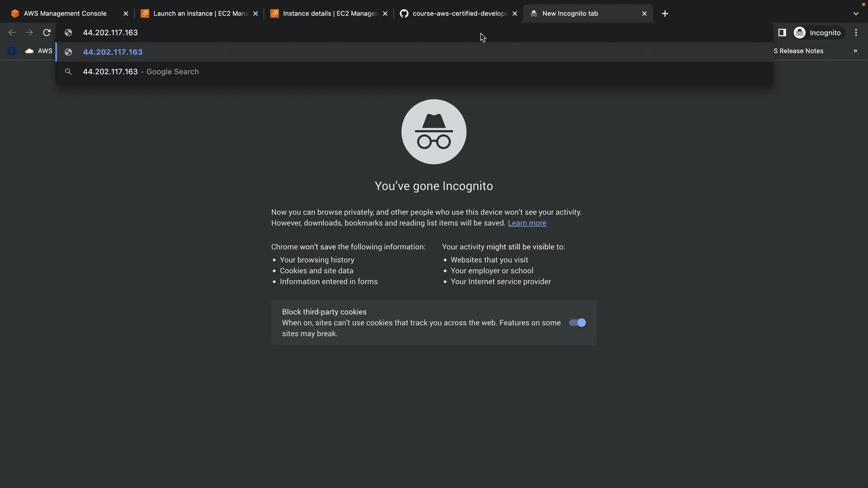
Task: Open the S Release Notes bookmark
Action: click(798, 51)
